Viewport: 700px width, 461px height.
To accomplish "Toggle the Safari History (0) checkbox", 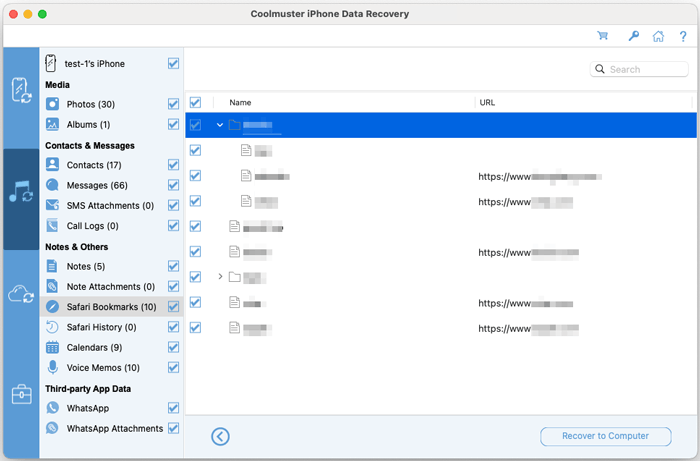I will pyautogui.click(x=173, y=327).
